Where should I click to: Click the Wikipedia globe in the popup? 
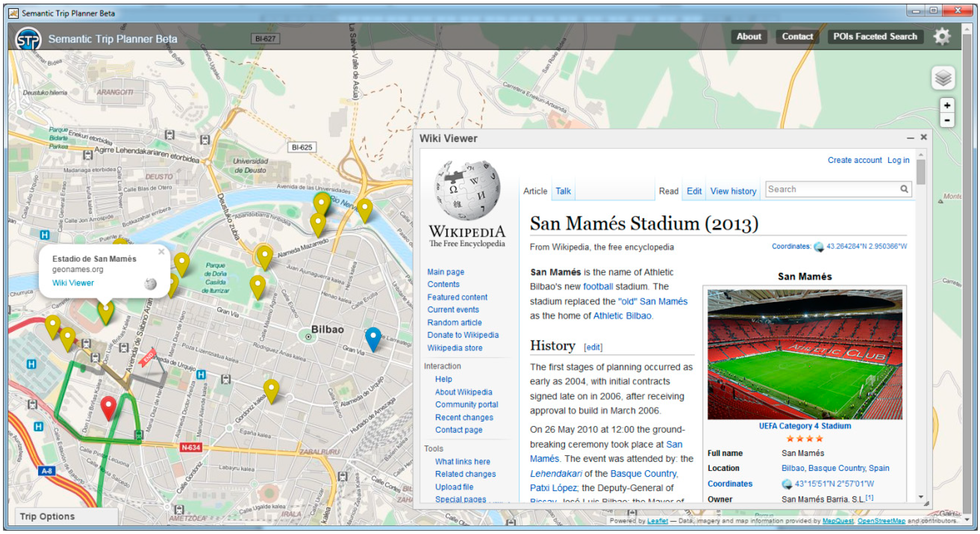tap(151, 284)
